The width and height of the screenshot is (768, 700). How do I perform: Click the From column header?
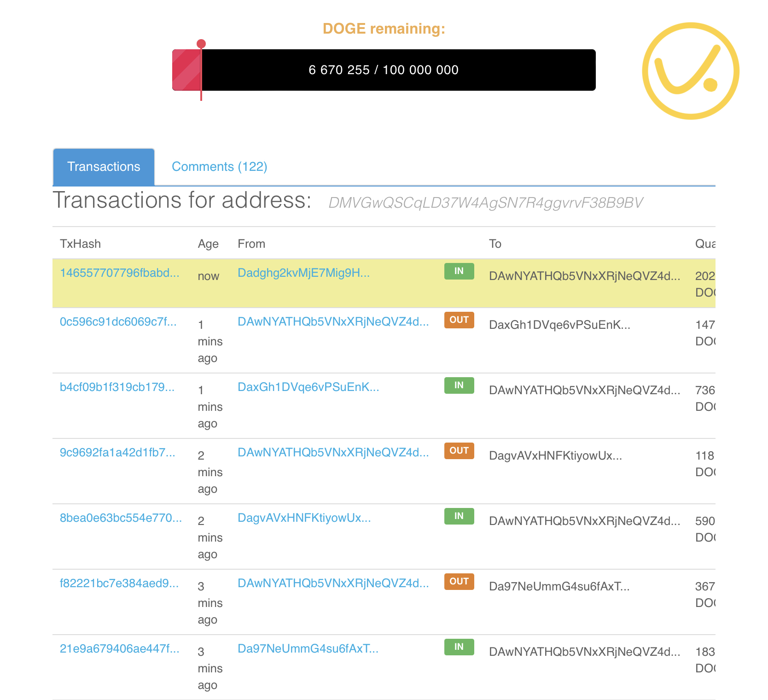click(x=251, y=244)
